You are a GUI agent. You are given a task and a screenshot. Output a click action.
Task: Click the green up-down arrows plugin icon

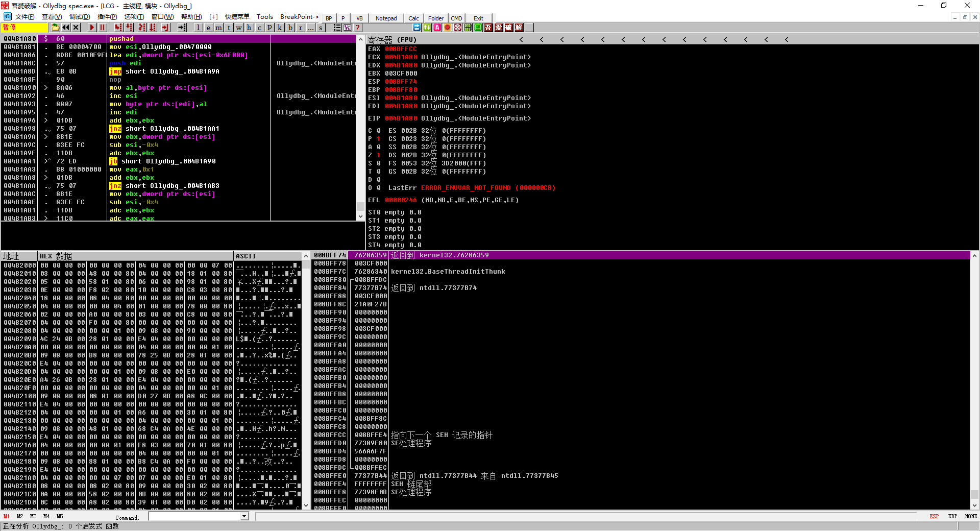click(x=427, y=28)
